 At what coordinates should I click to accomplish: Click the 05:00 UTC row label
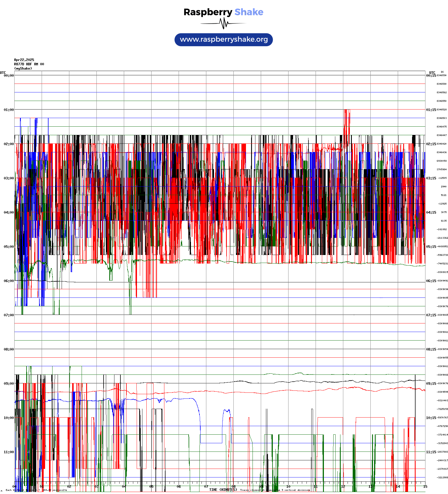tap(9, 247)
